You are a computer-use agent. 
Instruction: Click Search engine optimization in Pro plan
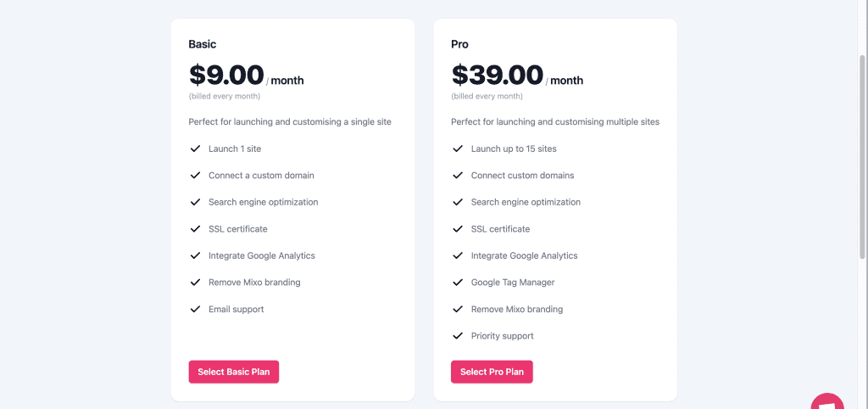point(526,202)
